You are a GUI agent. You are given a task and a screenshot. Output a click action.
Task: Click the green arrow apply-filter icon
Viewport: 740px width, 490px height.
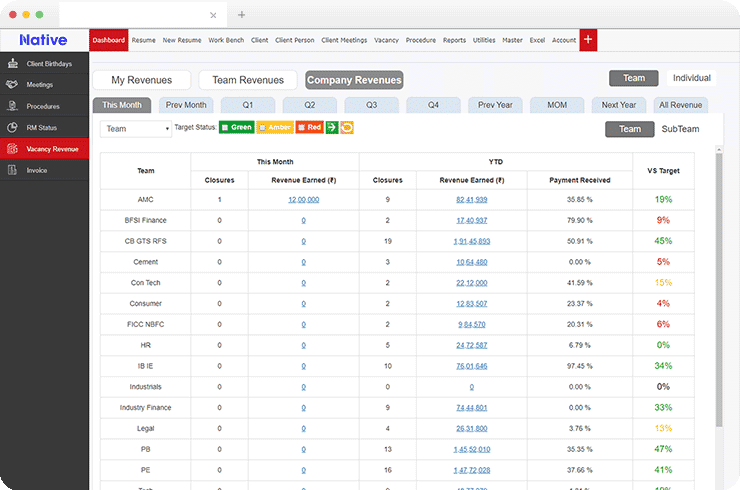pos(331,128)
